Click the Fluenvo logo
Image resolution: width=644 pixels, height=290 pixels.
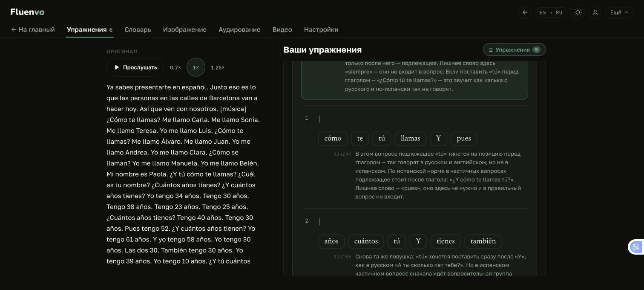pyautogui.click(x=27, y=12)
